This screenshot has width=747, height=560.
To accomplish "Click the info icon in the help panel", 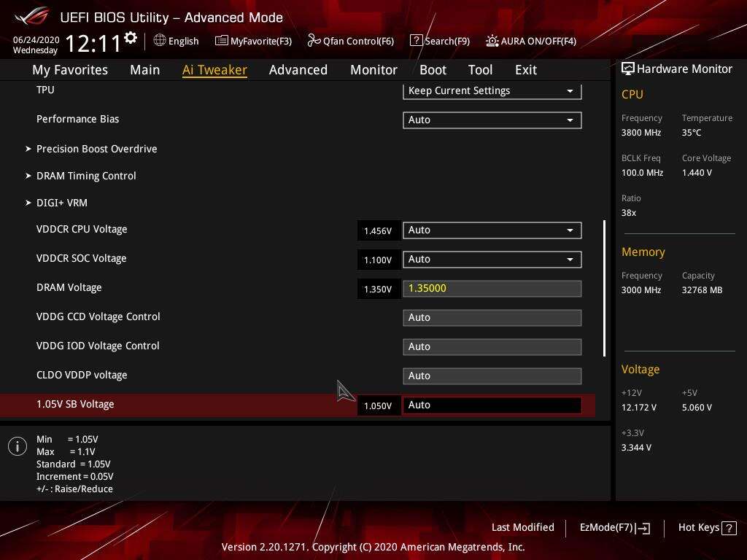I will click(18, 446).
